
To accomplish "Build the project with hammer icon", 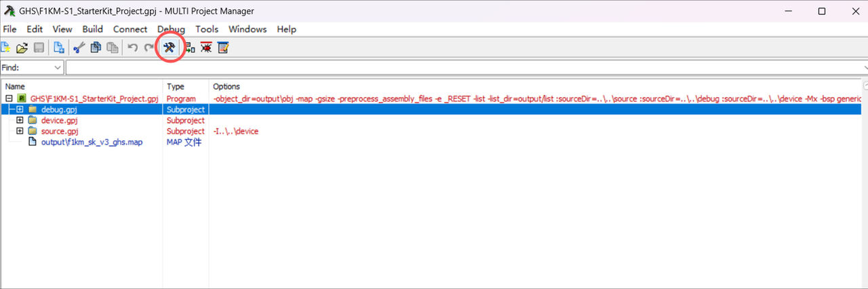I will pos(170,47).
